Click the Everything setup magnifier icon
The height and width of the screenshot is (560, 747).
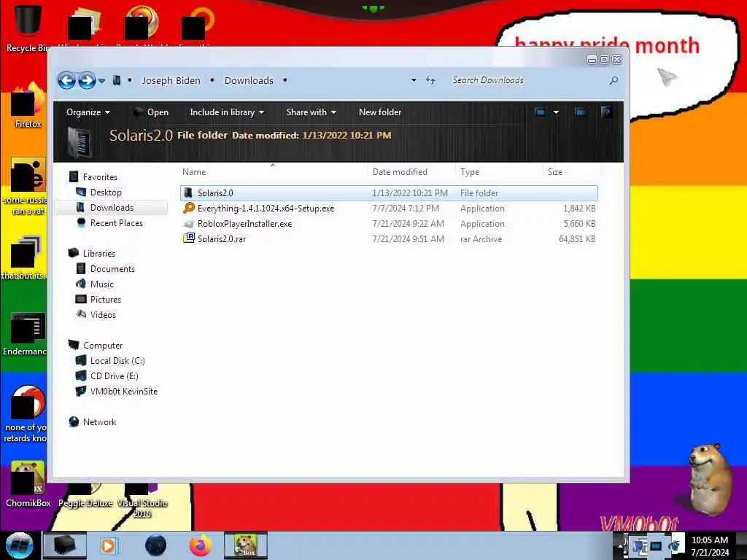coord(189,208)
